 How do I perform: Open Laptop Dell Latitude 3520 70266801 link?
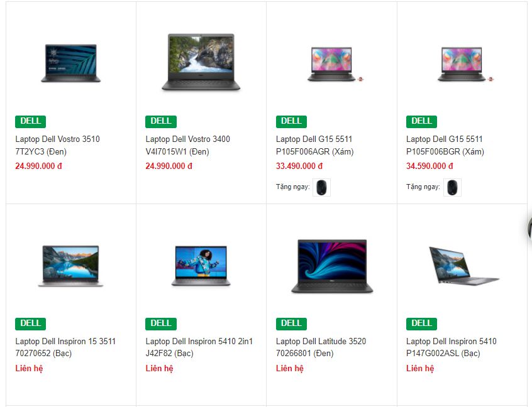click(321, 347)
